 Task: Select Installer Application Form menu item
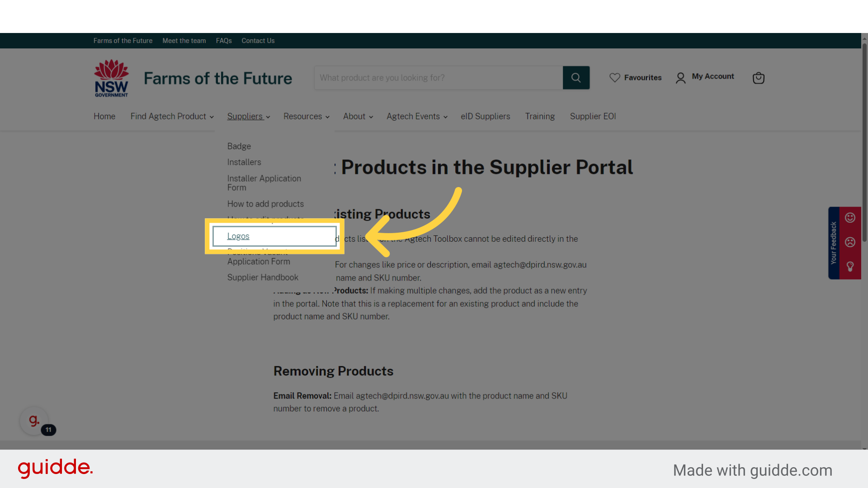264,183
